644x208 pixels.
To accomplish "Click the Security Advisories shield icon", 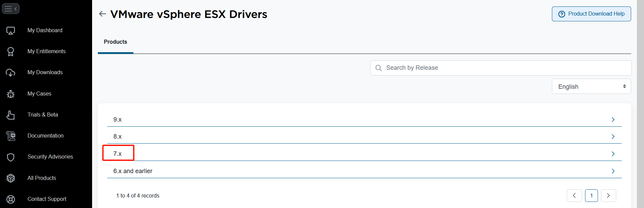I will click(10, 157).
